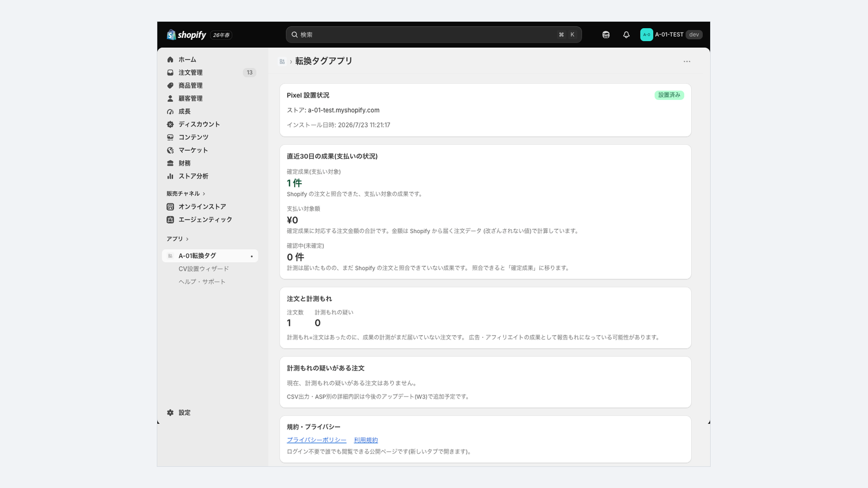Click the 注文管理 inbox icon
The image size is (868, 488).
(170, 73)
